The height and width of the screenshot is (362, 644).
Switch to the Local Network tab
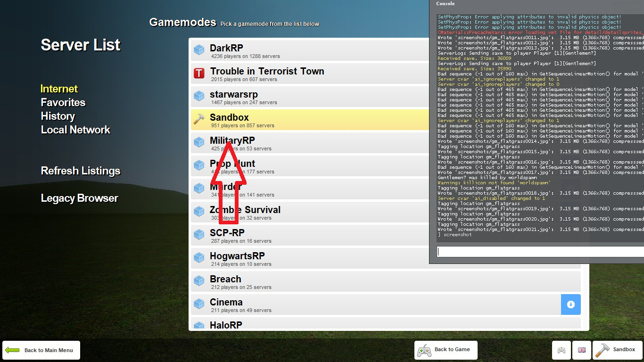(75, 130)
